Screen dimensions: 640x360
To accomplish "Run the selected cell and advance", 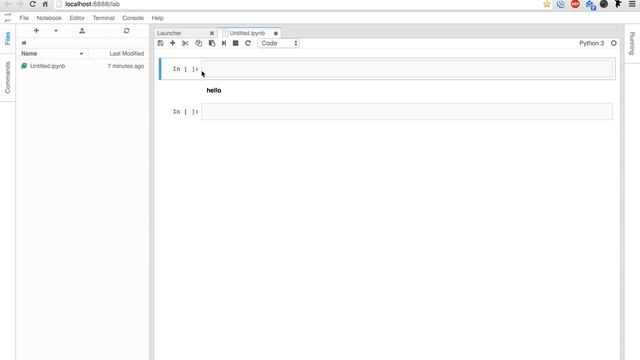I will pyautogui.click(x=224, y=43).
